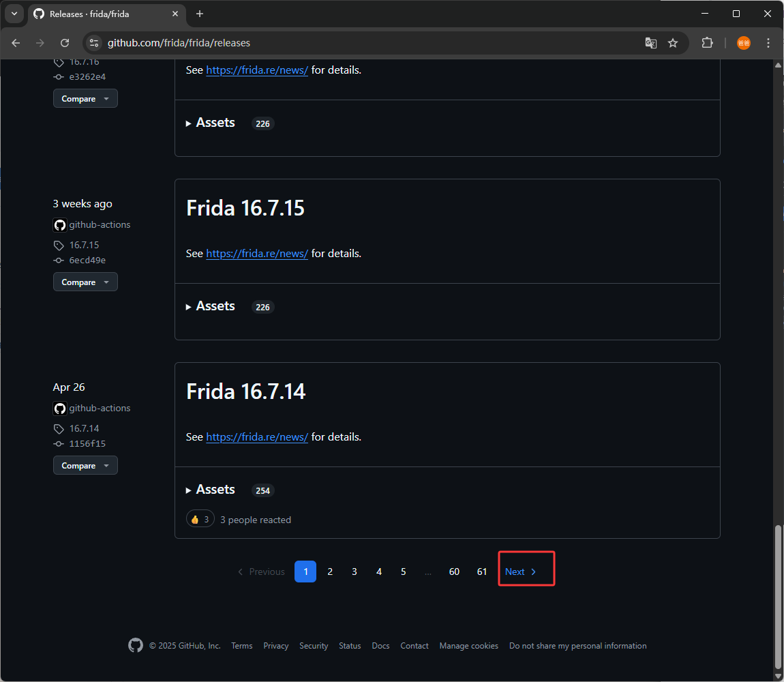Open commit 1156f15

coord(87,444)
